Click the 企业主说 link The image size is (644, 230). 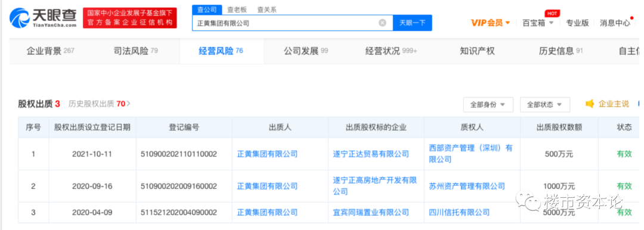point(614,104)
